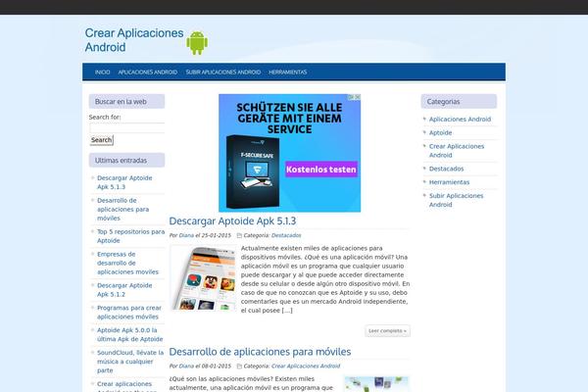
Task: Open the Inicio menu item
Action: pos(102,72)
